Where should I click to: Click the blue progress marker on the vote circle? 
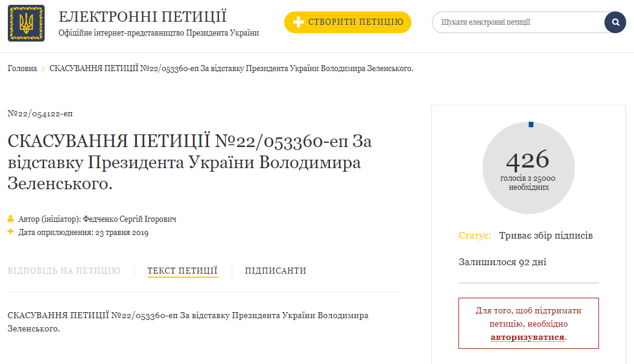531,124
